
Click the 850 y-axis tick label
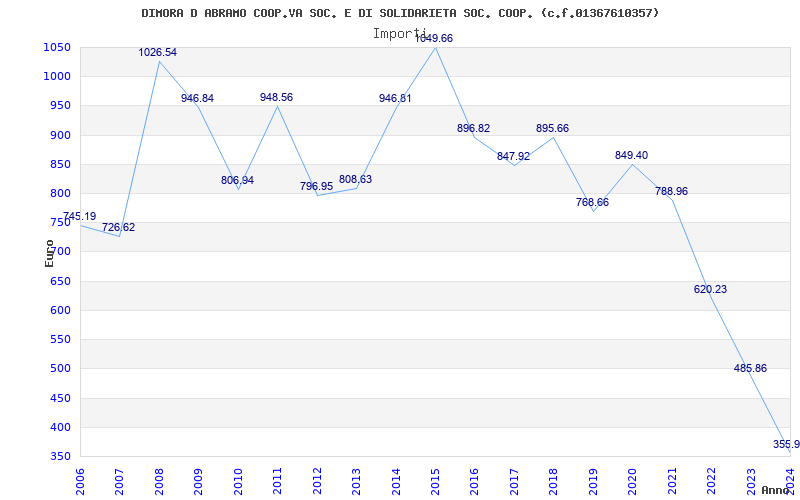click(x=61, y=165)
